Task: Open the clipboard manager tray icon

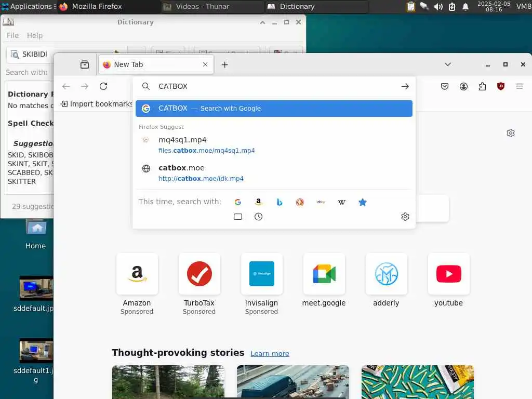Action: click(410, 6)
